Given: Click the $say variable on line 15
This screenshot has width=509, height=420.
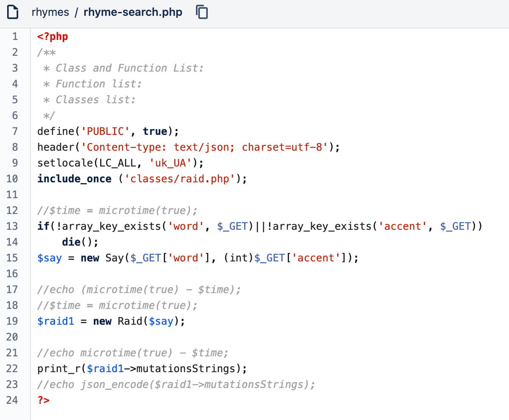Looking at the screenshot, I should [x=50, y=258].
